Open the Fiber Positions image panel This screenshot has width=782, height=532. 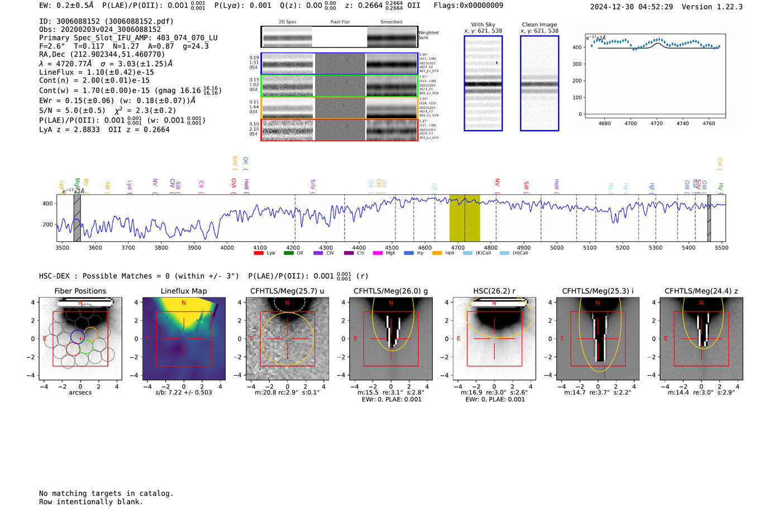pyautogui.click(x=80, y=339)
